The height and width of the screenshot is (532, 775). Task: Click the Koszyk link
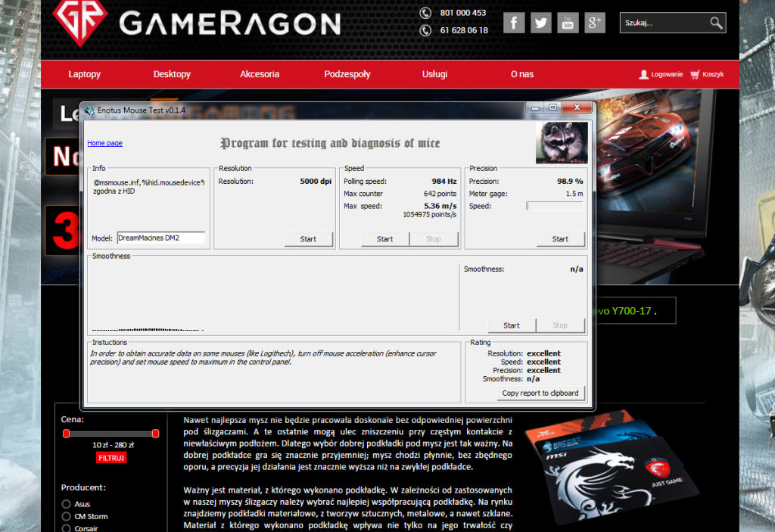click(x=713, y=74)
